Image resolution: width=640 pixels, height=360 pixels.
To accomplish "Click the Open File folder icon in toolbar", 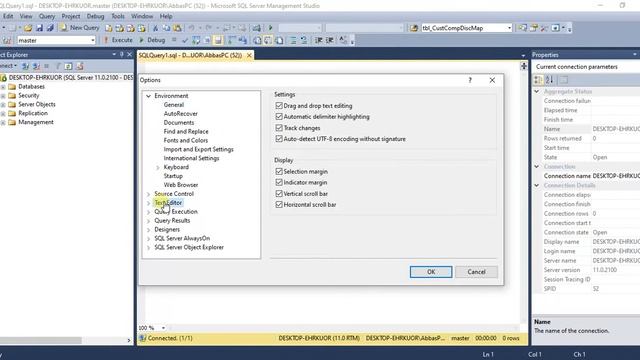I will click(x=28, y=28).
